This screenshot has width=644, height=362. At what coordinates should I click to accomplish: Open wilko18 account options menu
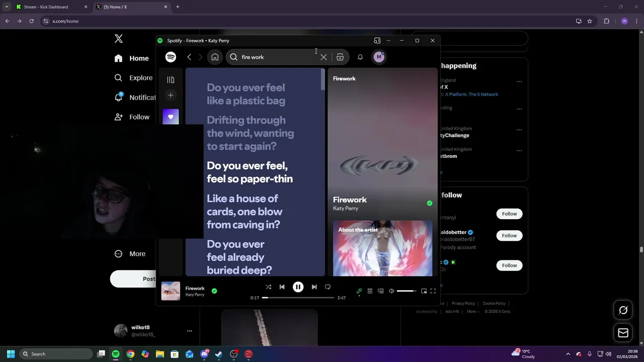click(x=190, y=331)
